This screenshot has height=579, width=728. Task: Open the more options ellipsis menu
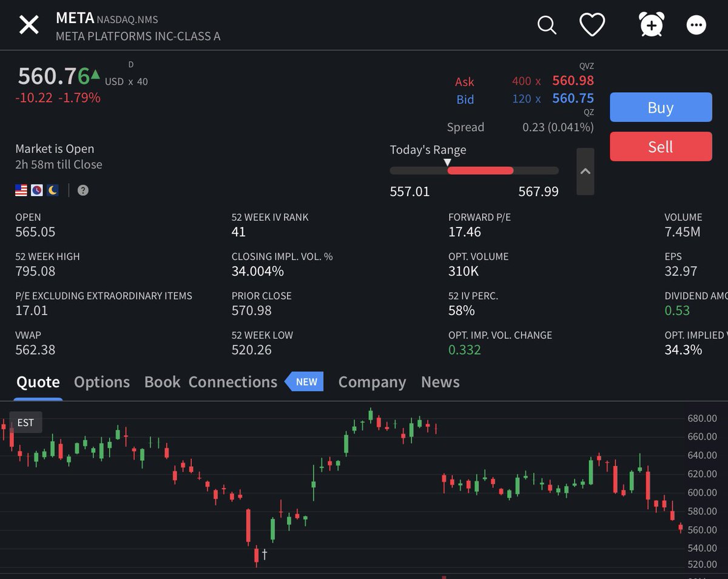click(696, 25)
